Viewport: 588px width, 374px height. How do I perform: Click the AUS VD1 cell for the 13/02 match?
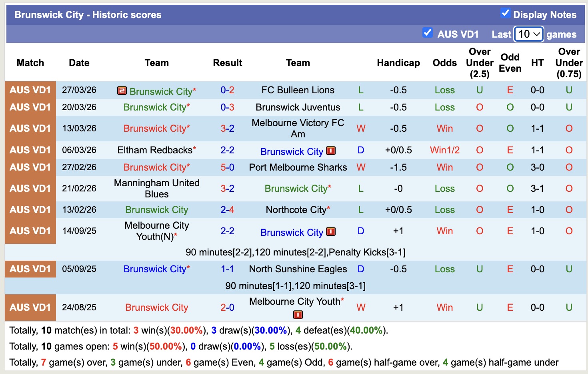click(30, 209)
